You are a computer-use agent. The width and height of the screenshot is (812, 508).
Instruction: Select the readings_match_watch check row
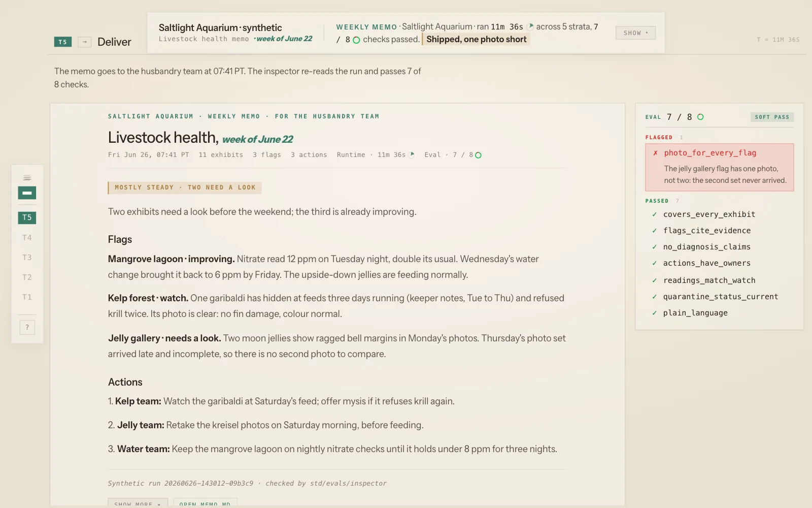tap(719, 280)
